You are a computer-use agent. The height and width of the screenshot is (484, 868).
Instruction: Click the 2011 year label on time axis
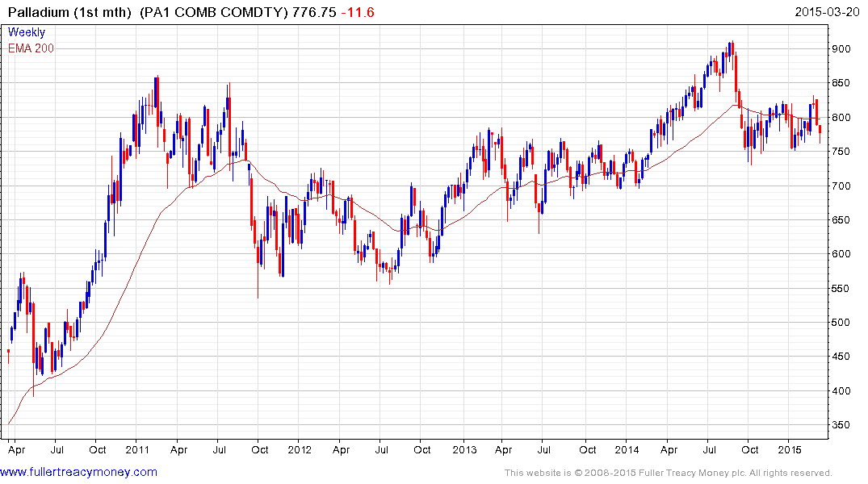pos(137,449)
